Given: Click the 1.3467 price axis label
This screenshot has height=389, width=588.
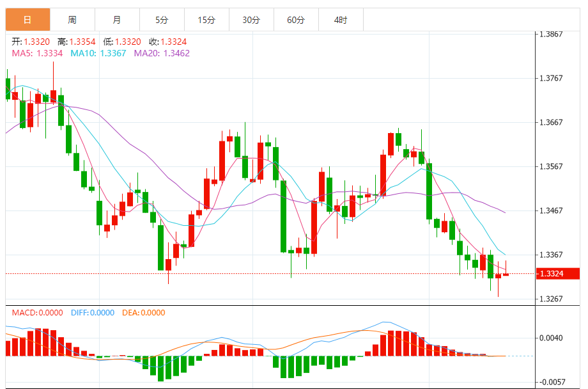Looking at the screenshot, I should [x=551, y=210].
